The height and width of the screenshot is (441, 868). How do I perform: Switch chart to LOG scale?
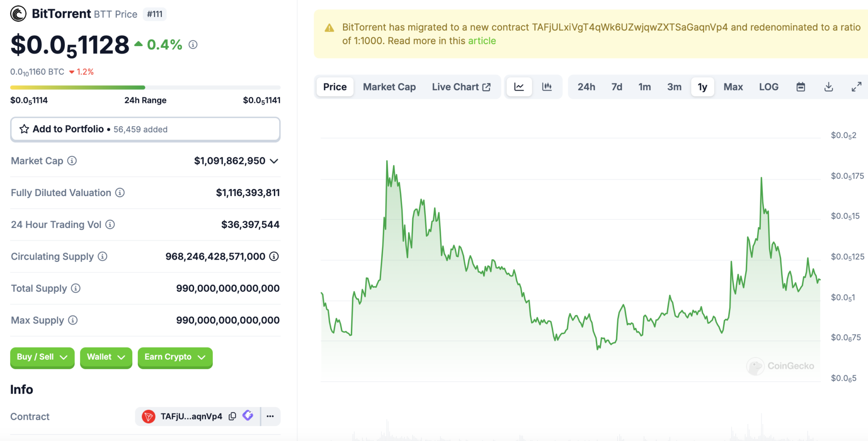(769, 86)
